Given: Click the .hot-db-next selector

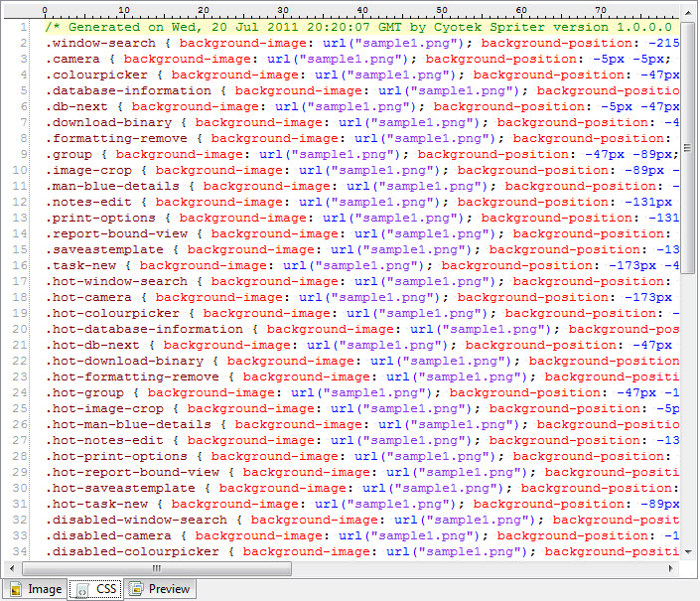Looking at the screenshot, I should (92, 345).
